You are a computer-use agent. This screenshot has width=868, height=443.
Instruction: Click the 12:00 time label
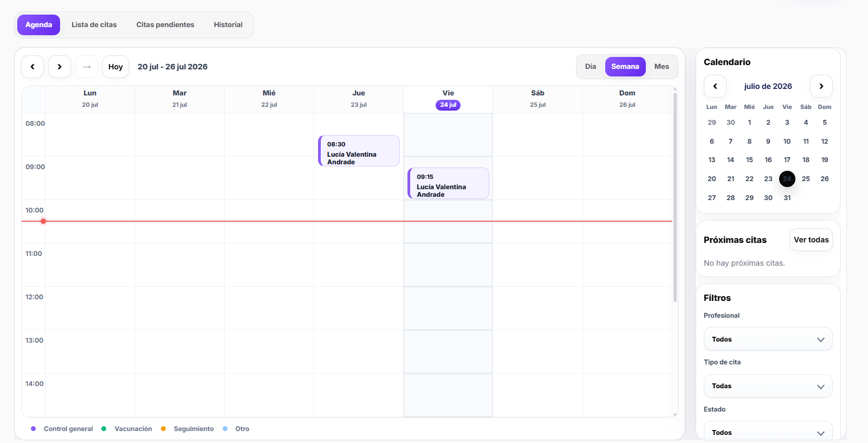click(34, 297)
